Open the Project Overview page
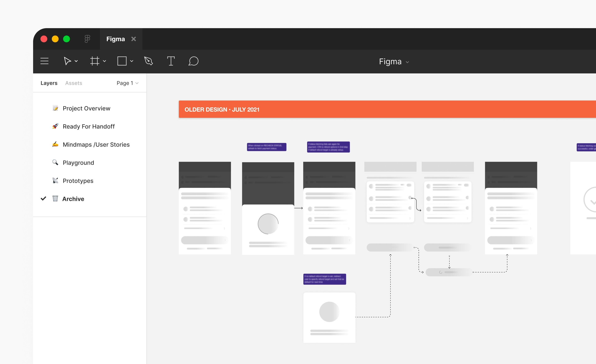This screenshot has height=364, width=596. tap(86, 108)
